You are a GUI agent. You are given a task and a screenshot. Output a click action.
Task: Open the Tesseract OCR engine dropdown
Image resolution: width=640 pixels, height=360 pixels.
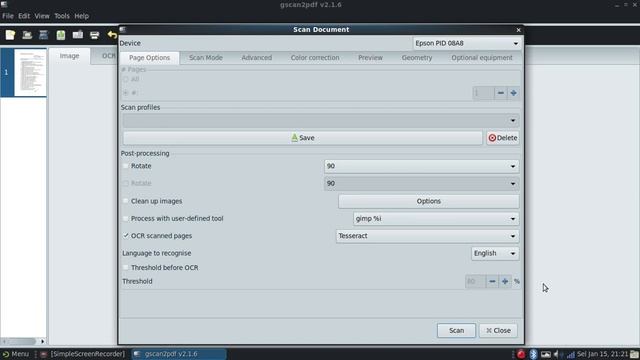427,236
